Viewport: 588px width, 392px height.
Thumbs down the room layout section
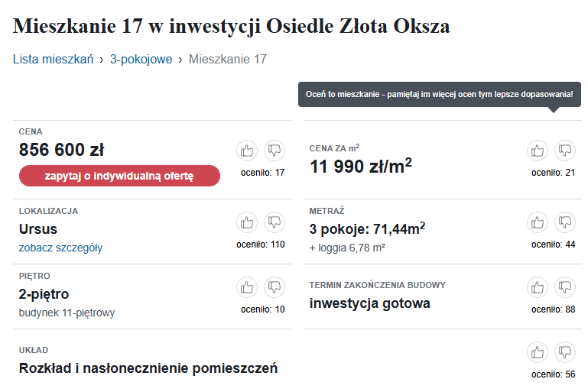(x=565, y=352)
